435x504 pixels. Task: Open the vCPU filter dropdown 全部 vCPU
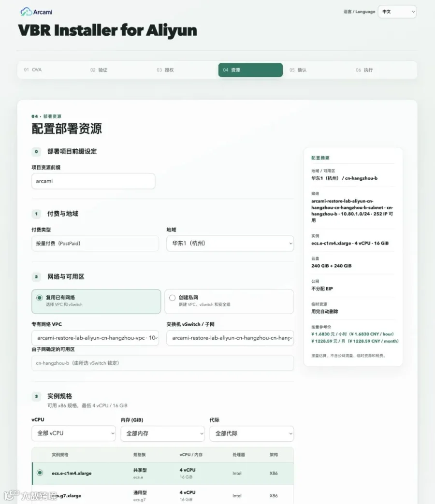click(x=73, y=433)
